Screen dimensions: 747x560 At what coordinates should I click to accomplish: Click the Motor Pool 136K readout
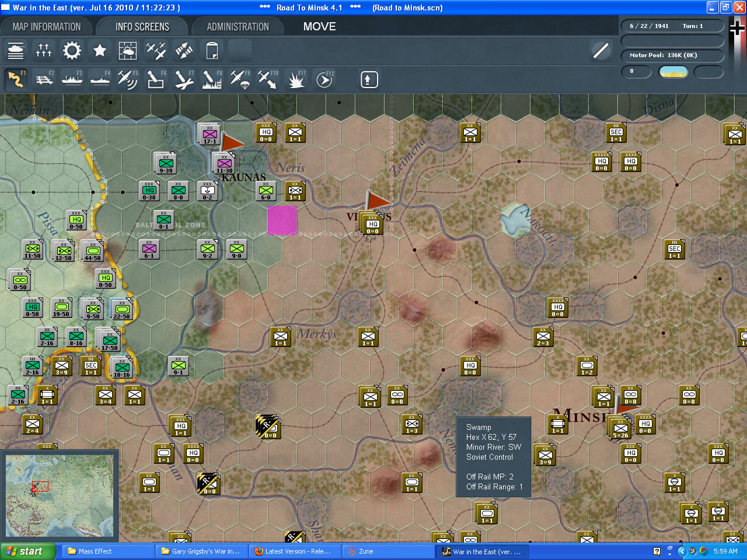tap(672, 55)
